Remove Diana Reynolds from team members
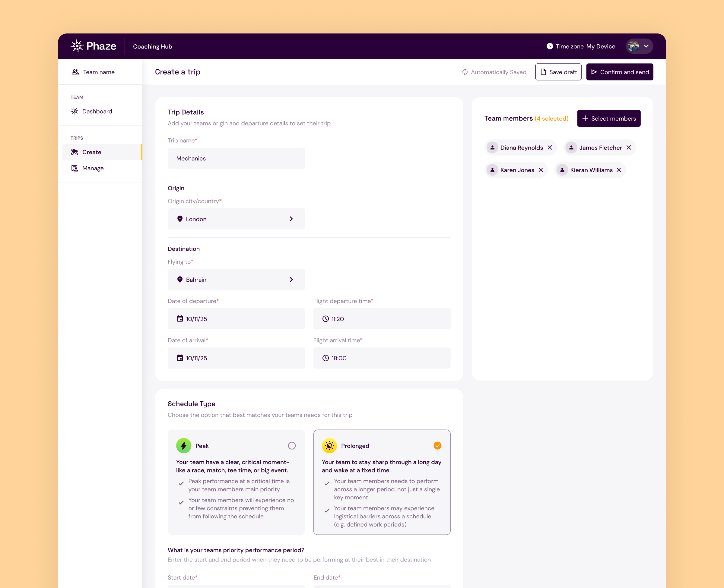 pyautogui.click(x=550, y=148)
